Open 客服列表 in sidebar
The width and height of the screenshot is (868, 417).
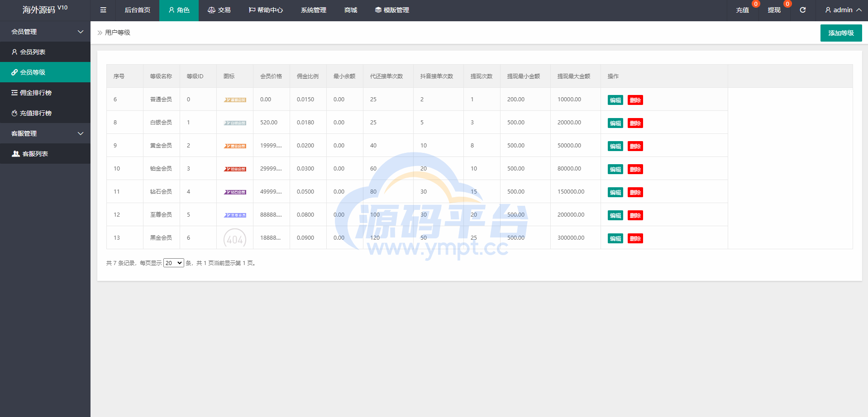45,154
